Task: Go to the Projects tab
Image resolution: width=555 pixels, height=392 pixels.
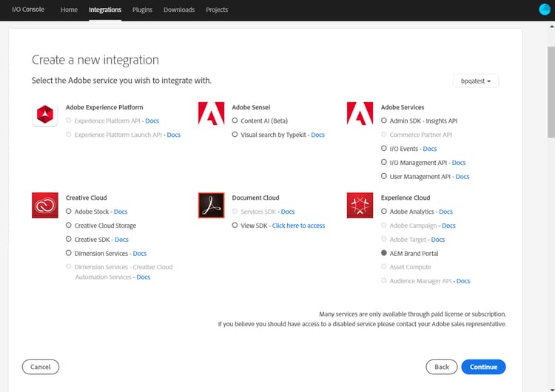Action: coord(217,10)
